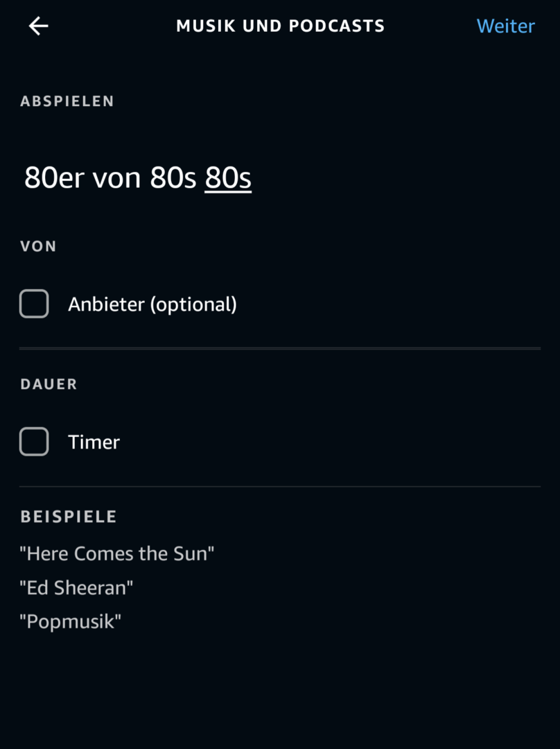Click the "Anbieter (optional)" label text
Image resolution: width=560 pixels, height=749 pixels.
point(152,304)
